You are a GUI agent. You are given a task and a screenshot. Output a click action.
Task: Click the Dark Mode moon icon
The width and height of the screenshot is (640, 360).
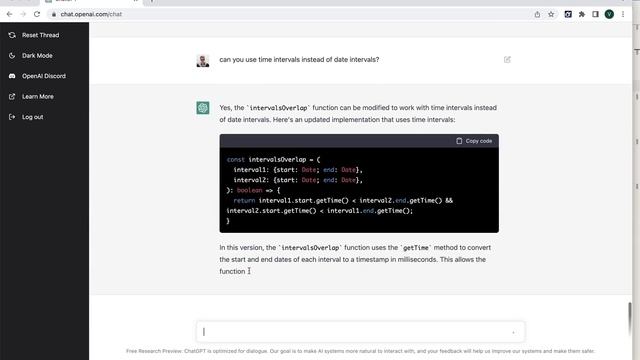(12, 56)
